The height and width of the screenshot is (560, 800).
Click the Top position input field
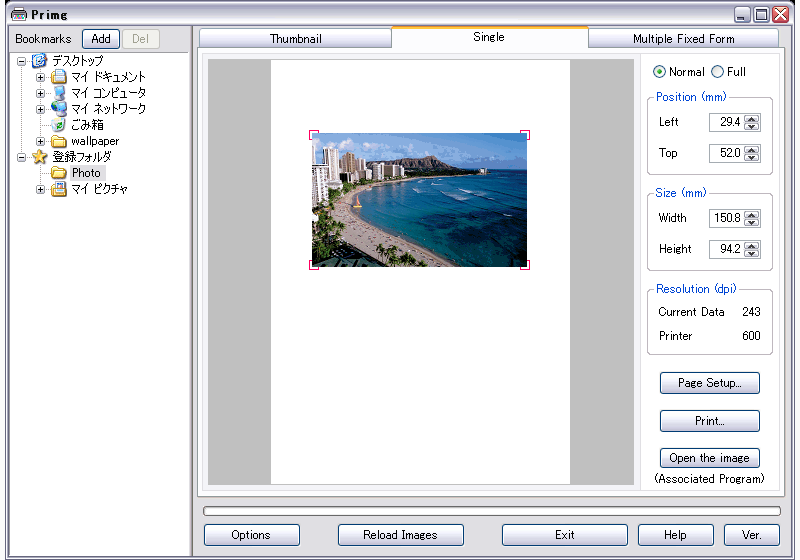pos(727,153)
